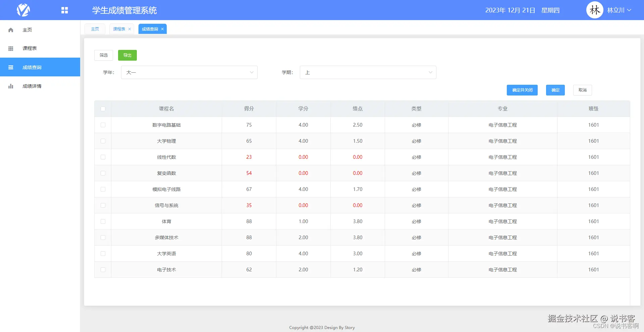Screen dimensions: 644x332
Task: Check the 信号与系统 row checkbox
Action: coord(103,205)
